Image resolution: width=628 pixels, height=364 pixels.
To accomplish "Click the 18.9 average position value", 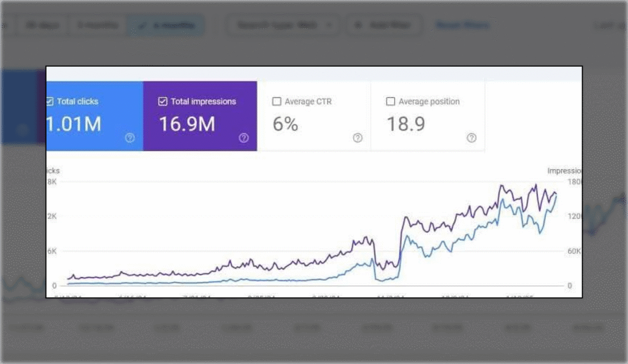I will coord(404,124).
